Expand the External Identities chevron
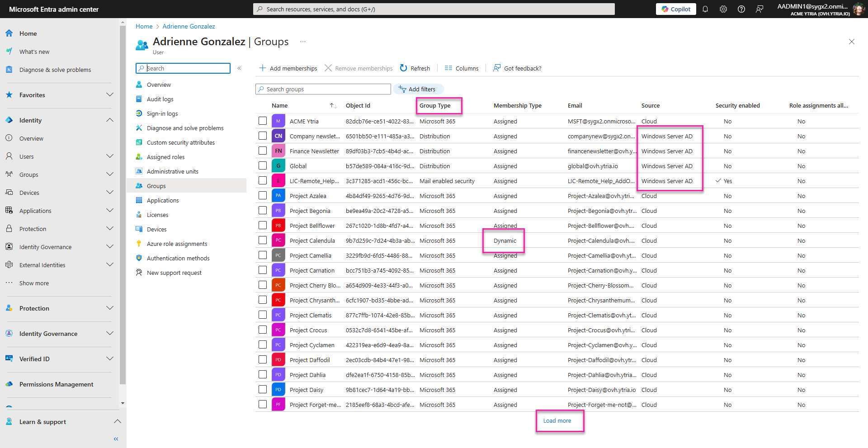 pos(110,264)
